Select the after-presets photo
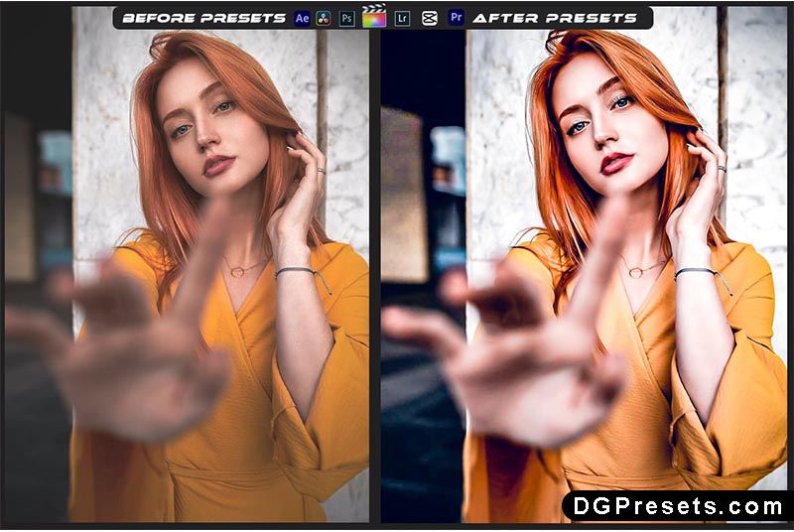 585,264
